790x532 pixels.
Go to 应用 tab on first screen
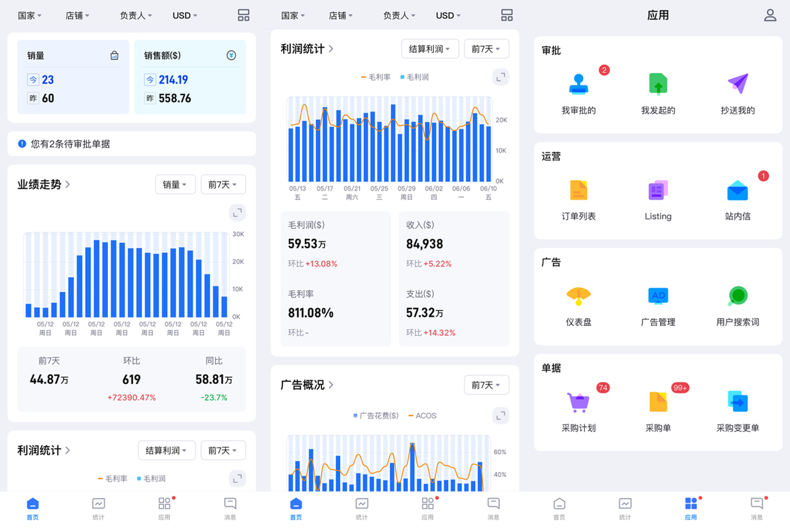[164, 509]
